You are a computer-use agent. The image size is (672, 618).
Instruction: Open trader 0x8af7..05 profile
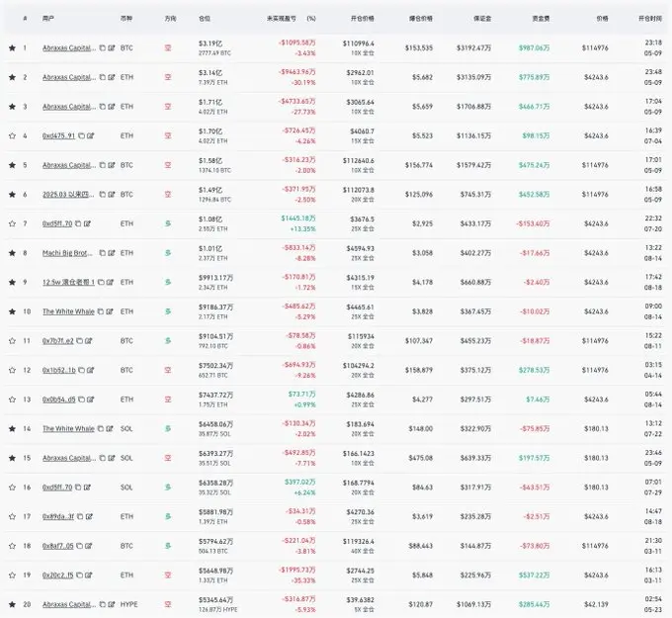[58, 546]
